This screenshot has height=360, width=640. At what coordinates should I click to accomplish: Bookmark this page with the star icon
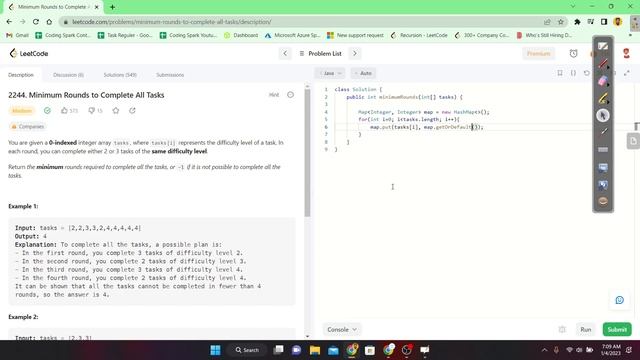coord(561,22)
